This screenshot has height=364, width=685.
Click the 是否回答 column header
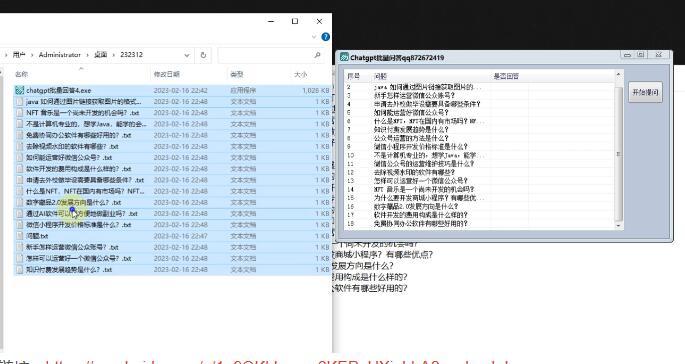coord(506,76)
